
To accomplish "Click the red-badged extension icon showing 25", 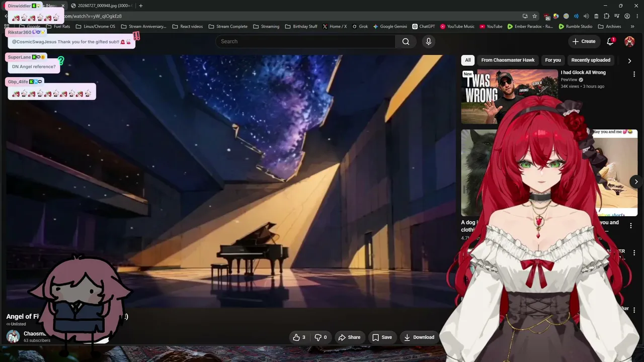I will click(547, 17).
